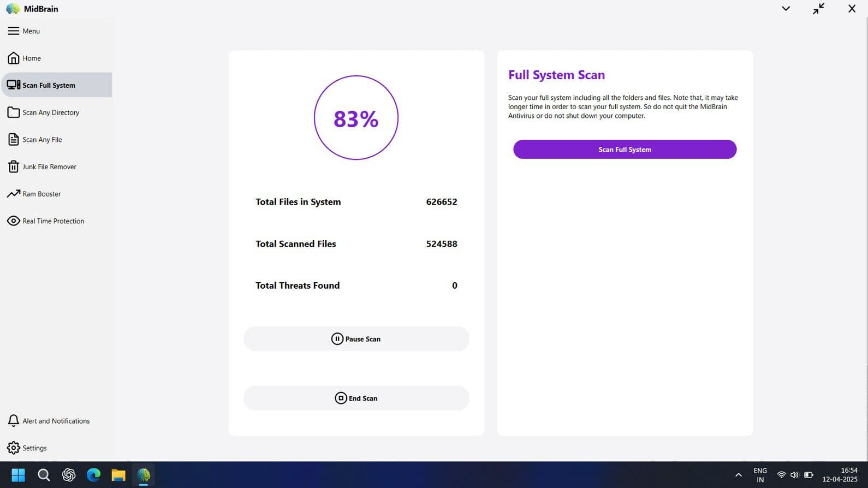Click the Full System Scan heading
This screenshot has width=868, height=488.
pos(556,75)
